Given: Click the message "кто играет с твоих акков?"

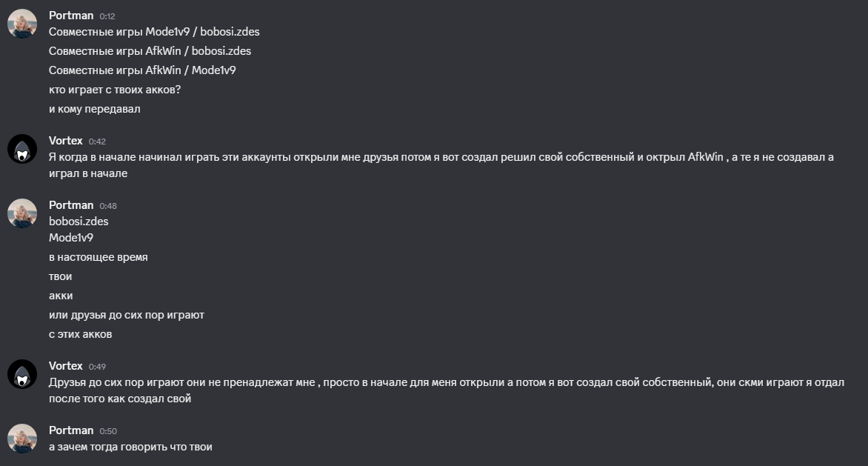Looking at the screenshot, I should 115,90.
